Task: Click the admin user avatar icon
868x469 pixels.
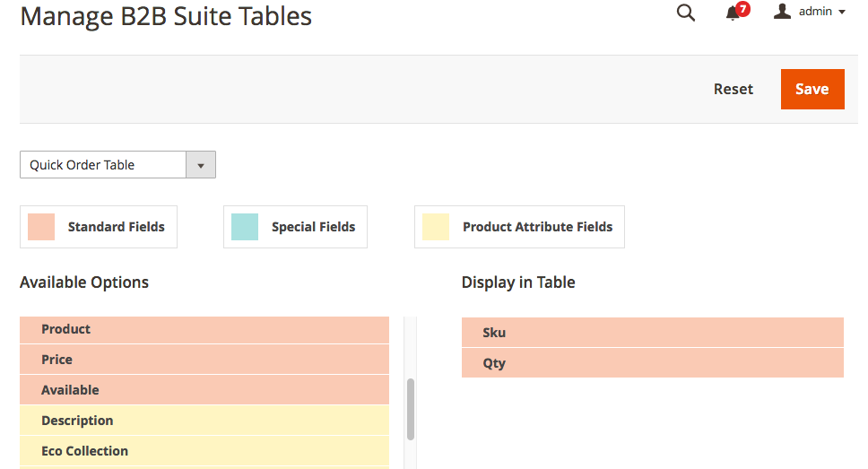Action: click(782, 12)
